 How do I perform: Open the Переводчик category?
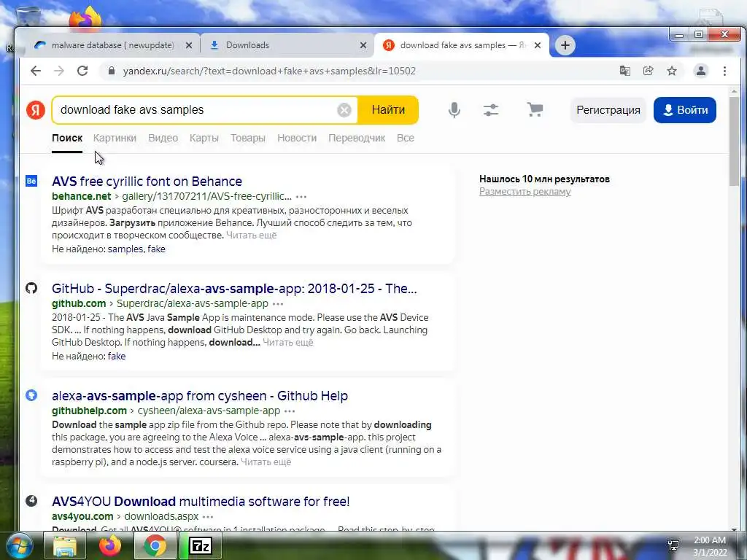(357, 138)
